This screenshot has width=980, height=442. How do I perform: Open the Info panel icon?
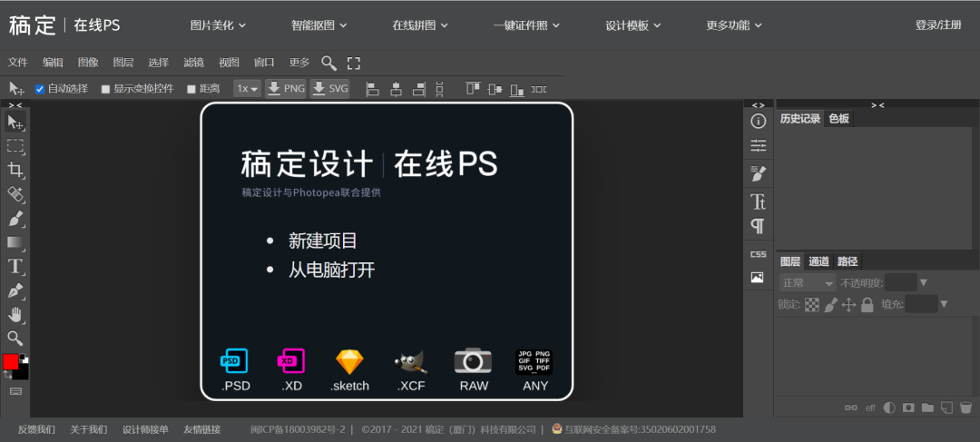pyautogui.click(x=758, y=122)
